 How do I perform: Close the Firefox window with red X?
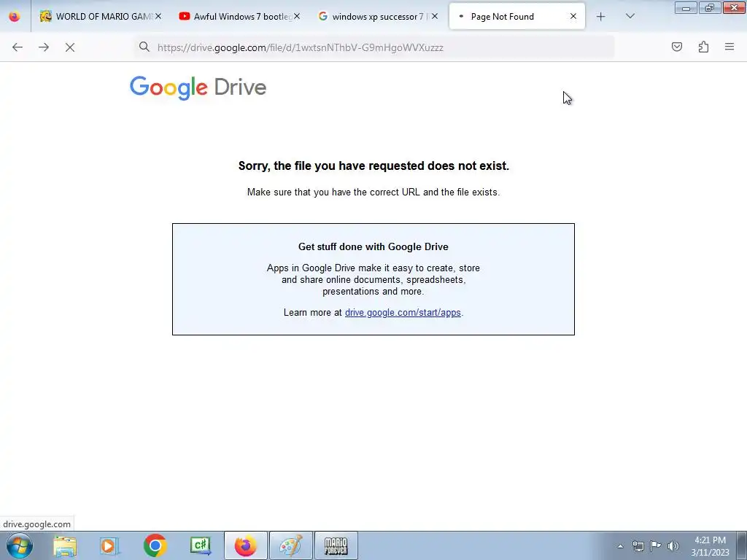[x=734, y=8]
